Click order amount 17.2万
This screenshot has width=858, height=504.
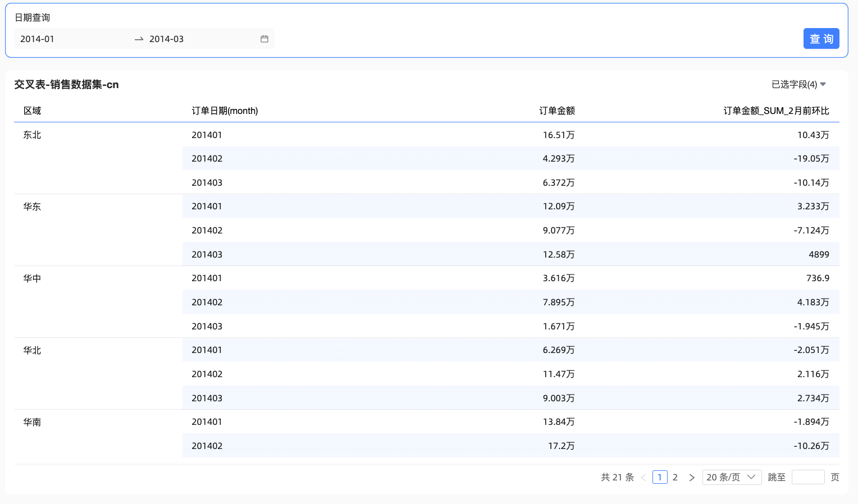pyautogui.click(x=562, y=446)
